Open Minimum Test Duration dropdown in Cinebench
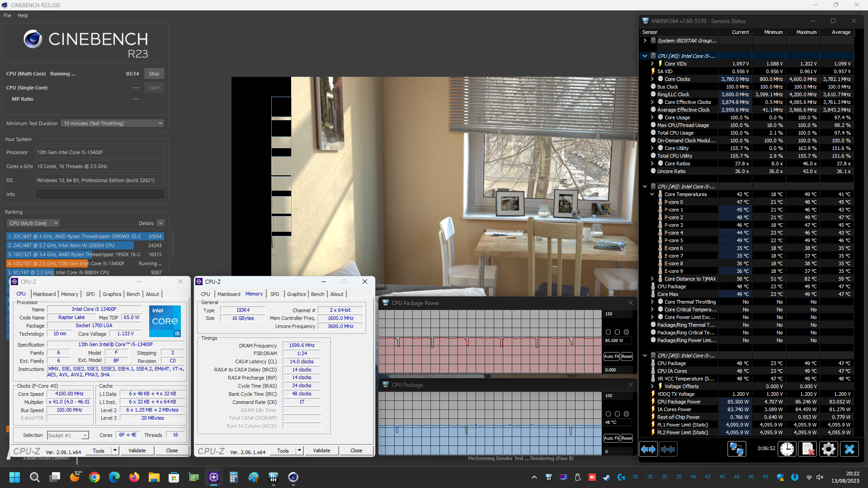Screen dimensions: 868x488 tap(112, 123)
